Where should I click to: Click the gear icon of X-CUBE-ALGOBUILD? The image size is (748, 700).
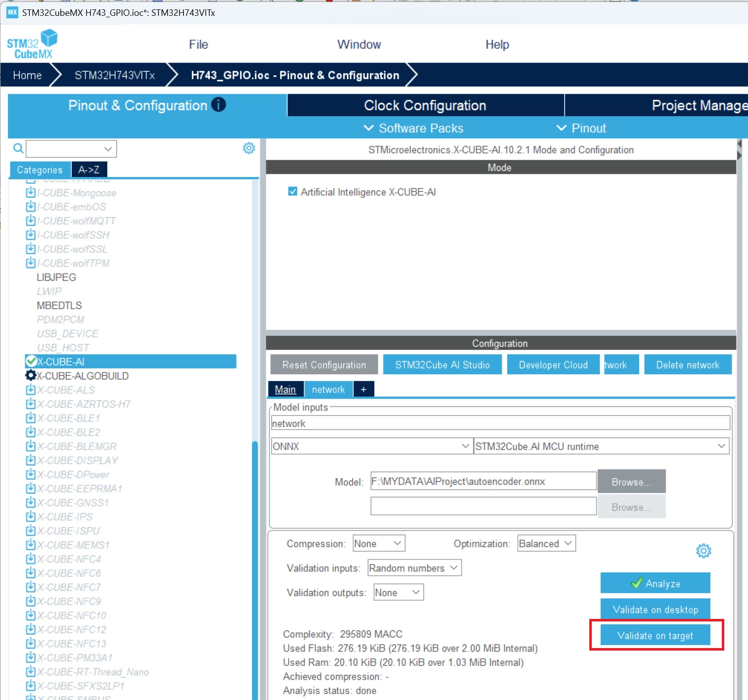(31, 375)
